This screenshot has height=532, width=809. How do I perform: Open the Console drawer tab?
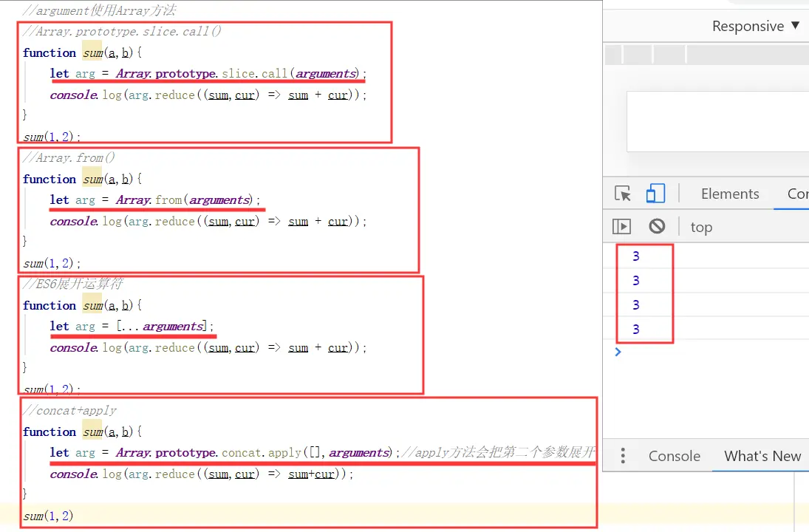click(674, 456)
